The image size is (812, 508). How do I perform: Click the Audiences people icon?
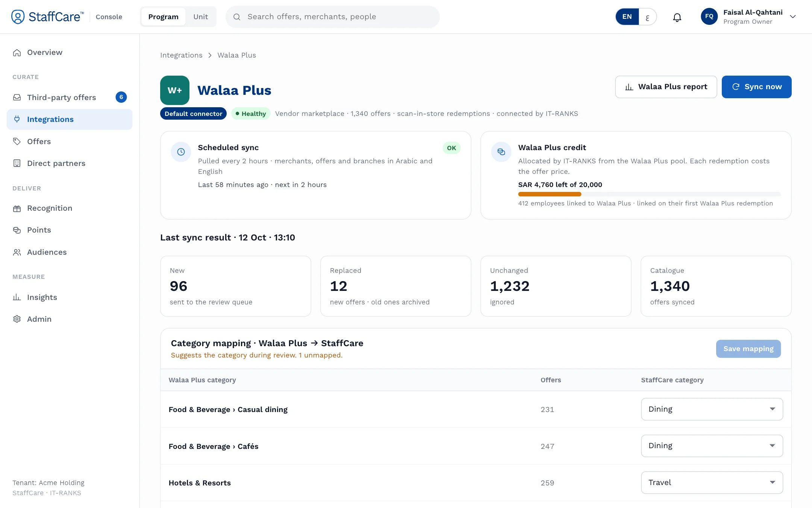click(x=17, y=252)
